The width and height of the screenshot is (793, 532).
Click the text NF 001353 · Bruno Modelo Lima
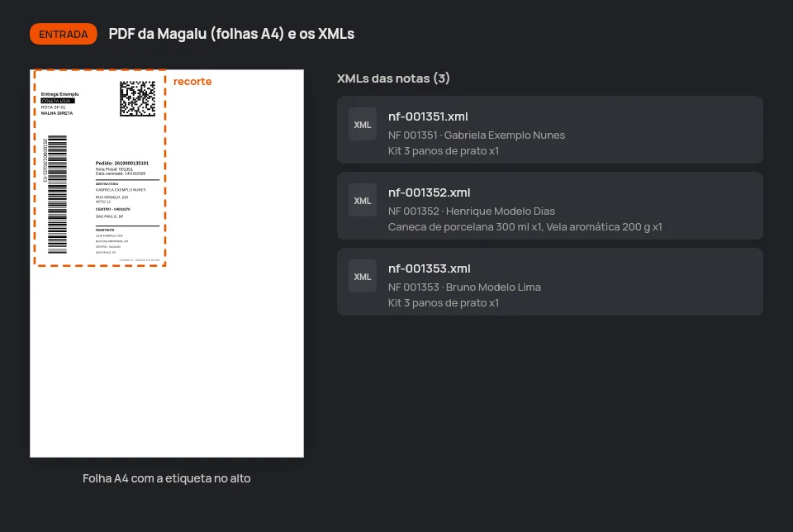click(x=464, y=287)
